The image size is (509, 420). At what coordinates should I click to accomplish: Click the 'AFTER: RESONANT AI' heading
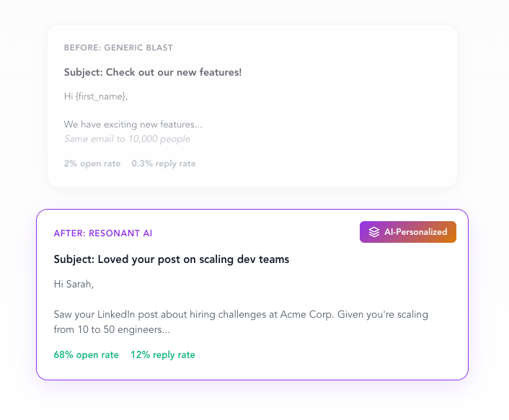103,233
